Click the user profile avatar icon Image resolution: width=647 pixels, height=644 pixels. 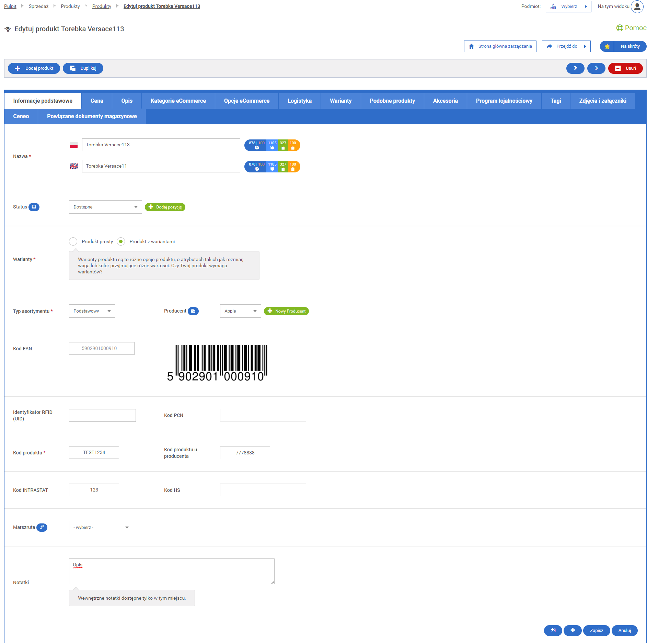[637, 7]
